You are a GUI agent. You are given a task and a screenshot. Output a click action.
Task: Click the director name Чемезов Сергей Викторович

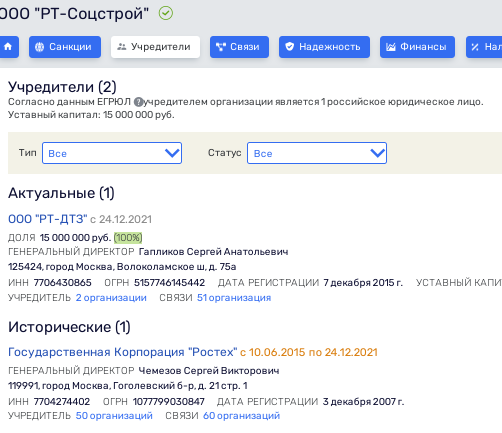pos(209,371)
